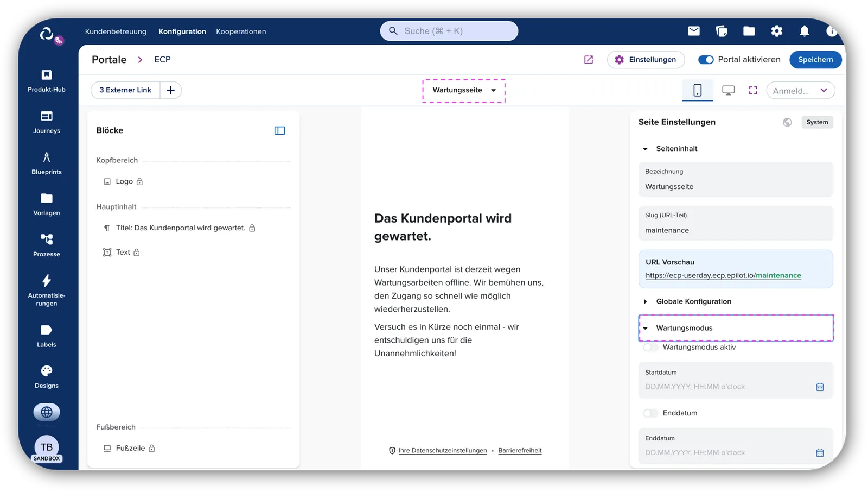Open Vorlagen folder in sidebar
The height and width of the screenshot is (492, 868).
47,204
